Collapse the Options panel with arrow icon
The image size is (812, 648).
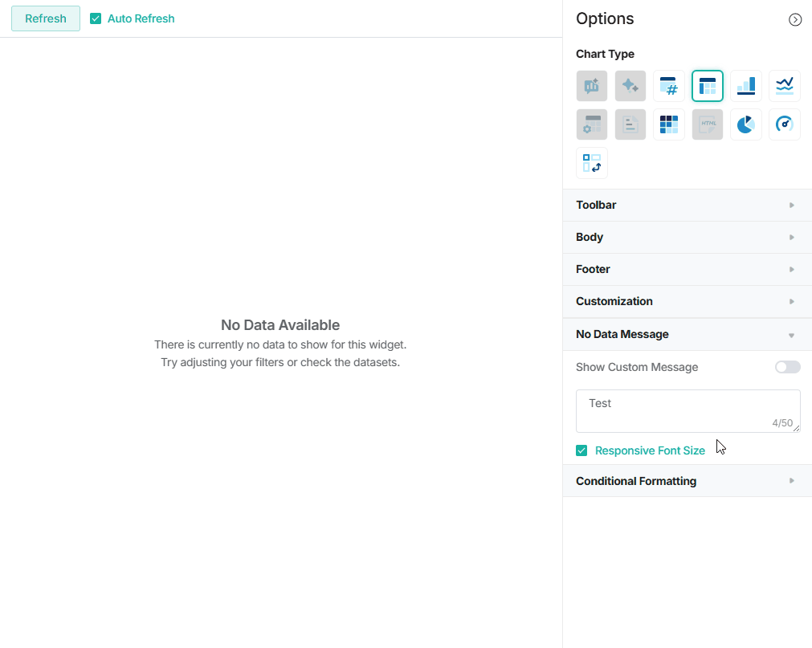(794, 20)
